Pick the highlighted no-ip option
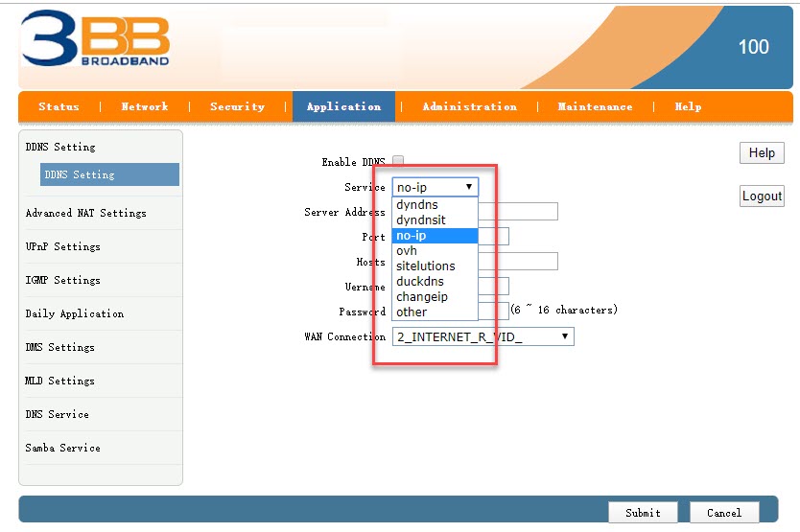 click(435, 235)
